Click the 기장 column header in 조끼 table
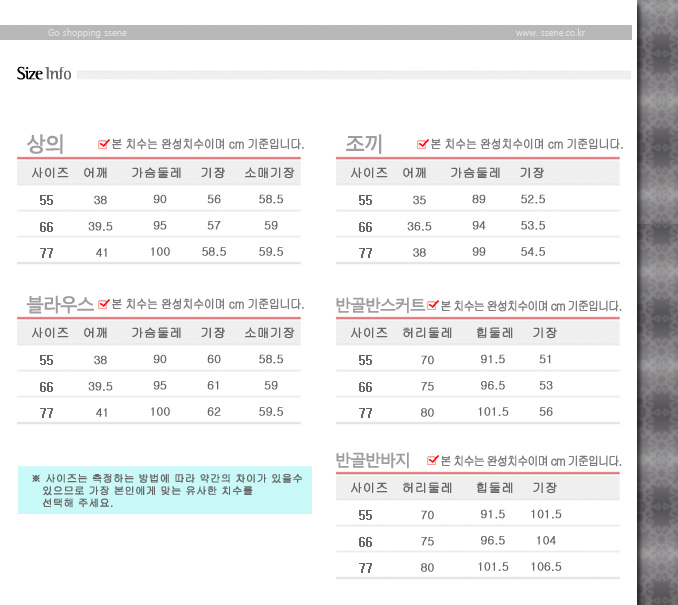The width and height of the screenshot is (678, 605). [532, 173]
